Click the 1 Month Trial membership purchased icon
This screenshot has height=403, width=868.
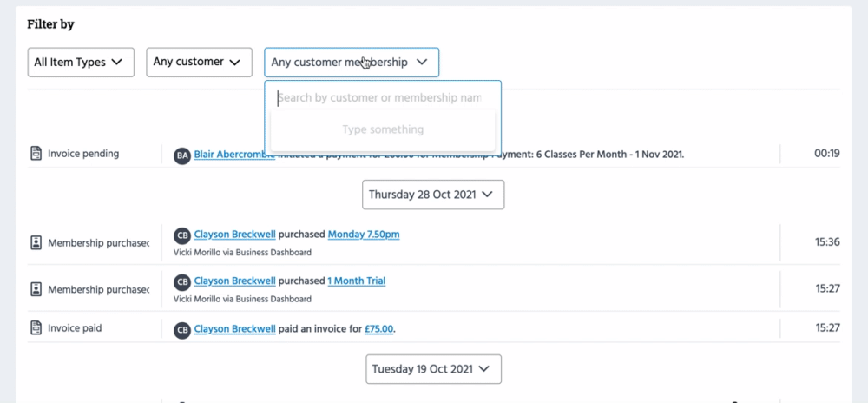[36, 288]
